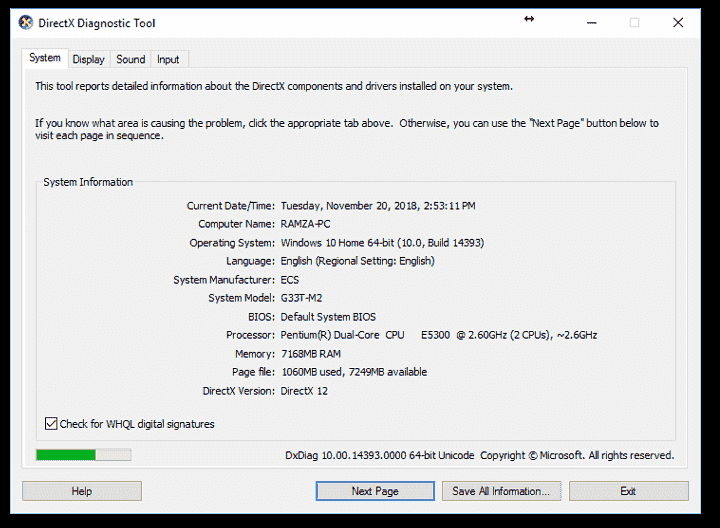Minimize the DirectX Diagnostic Tool window
720x528 pixels.
(x=592, y=22)
